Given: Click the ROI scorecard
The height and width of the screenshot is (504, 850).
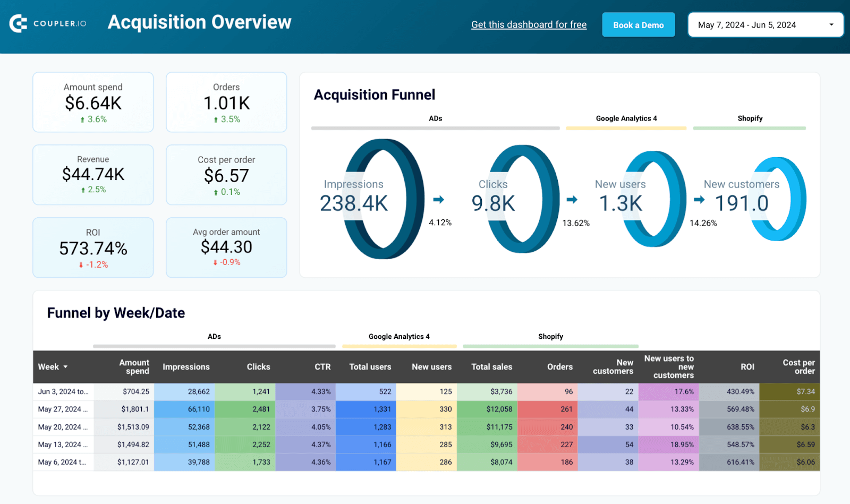Looking at the screenshot, I should pyautogui.click(x=93, y=247).
